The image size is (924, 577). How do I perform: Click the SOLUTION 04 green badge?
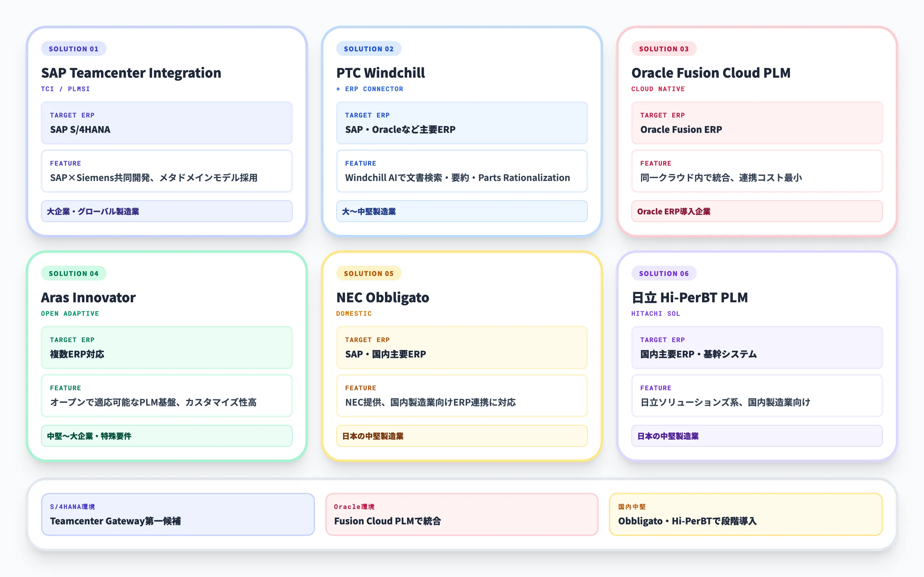[x=73, y=273]
